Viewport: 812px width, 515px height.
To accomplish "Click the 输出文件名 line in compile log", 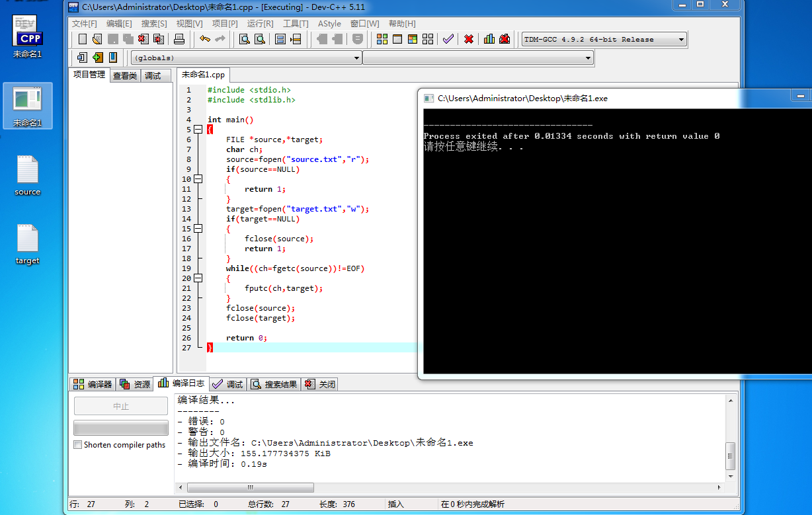I will (x=325, y=443).
